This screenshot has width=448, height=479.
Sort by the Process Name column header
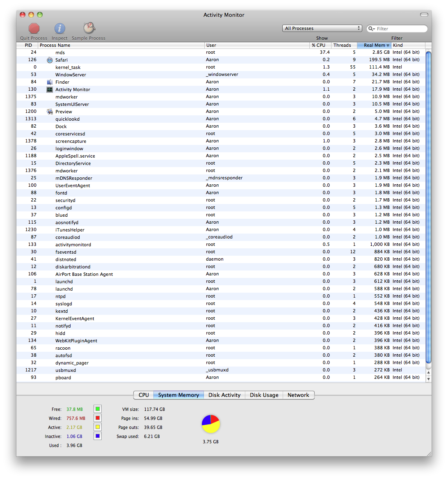pos(121,45)
